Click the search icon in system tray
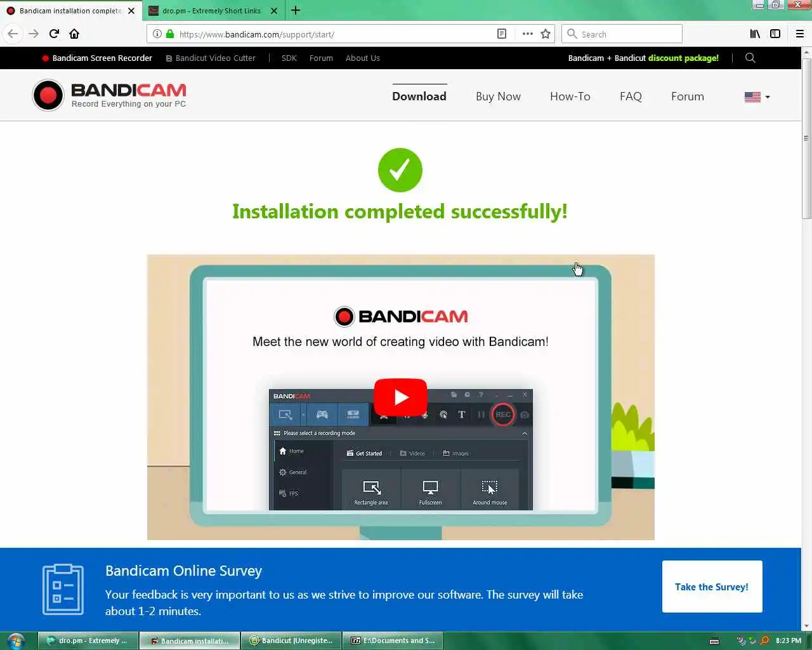The width and height of the screenshot is (812, 650). [764, 640]
